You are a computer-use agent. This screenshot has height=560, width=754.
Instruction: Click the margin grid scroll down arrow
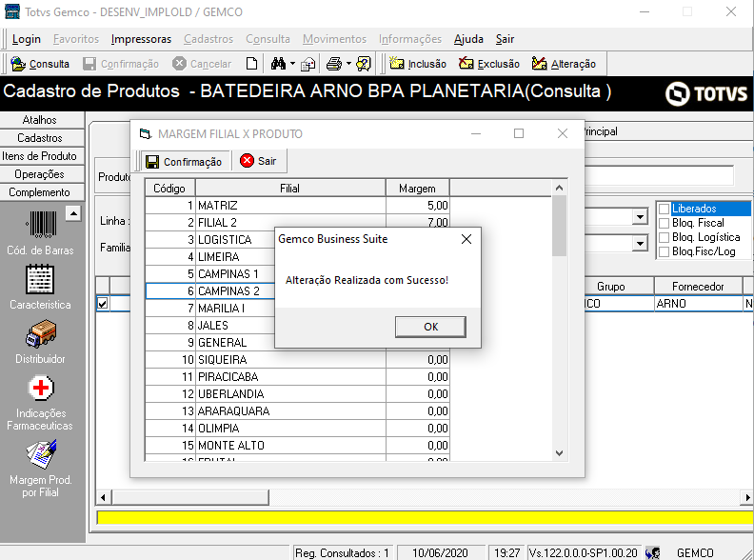click(559, 452)
